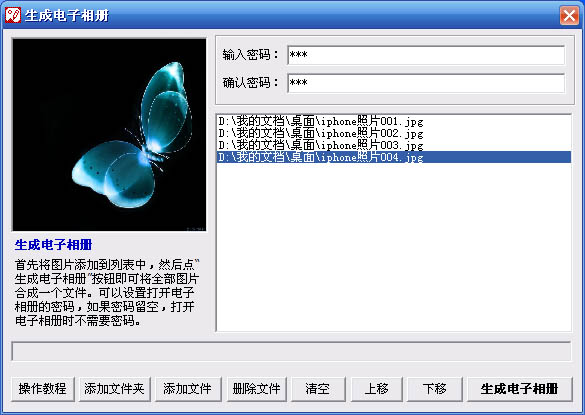Focus the 确认密码 confirm password field
The width and height of the screenshot is (585, 415).
coord(426,82)
